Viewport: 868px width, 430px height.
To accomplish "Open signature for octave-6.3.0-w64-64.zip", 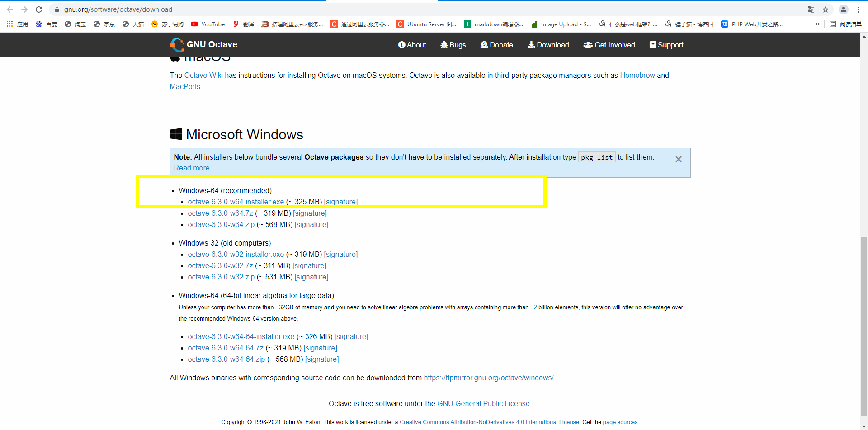I will [x=322, y=359].
